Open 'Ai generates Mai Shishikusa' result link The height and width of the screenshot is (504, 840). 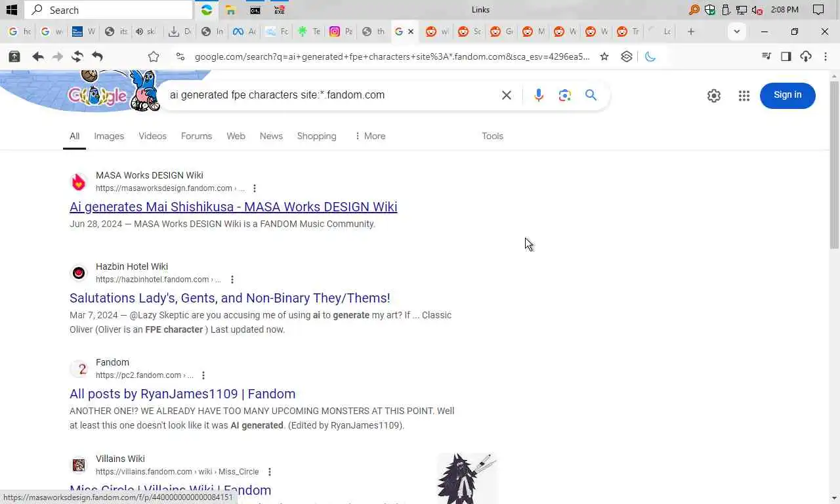coord(233,207)
